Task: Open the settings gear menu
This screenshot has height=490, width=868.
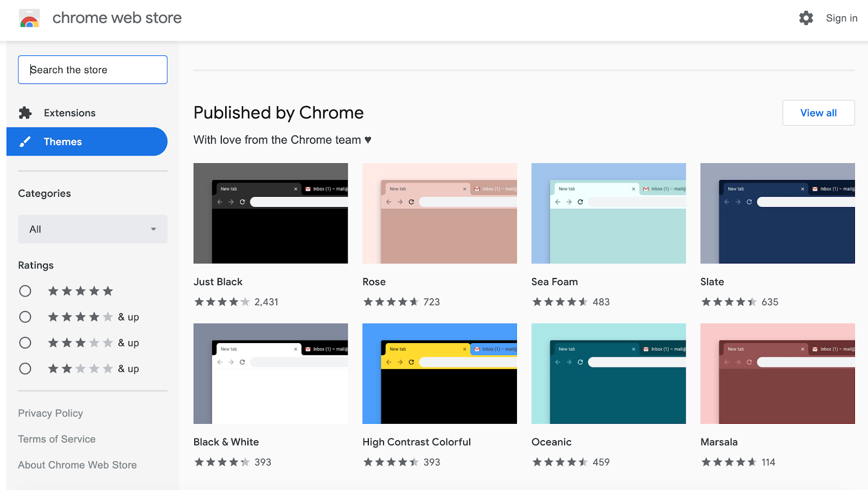Action: 806,18
